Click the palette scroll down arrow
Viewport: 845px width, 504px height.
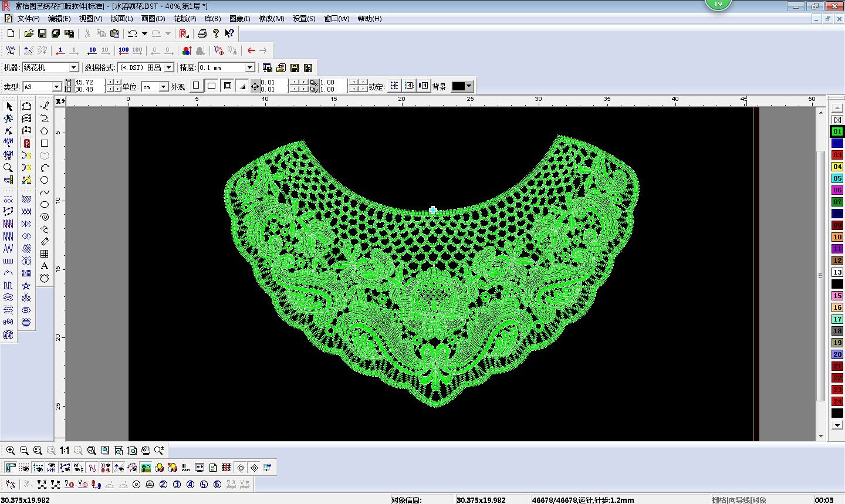point(837,425)
